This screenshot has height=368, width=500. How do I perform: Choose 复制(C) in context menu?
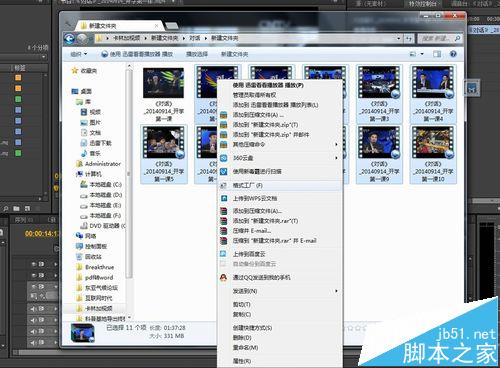click(242, 314)
